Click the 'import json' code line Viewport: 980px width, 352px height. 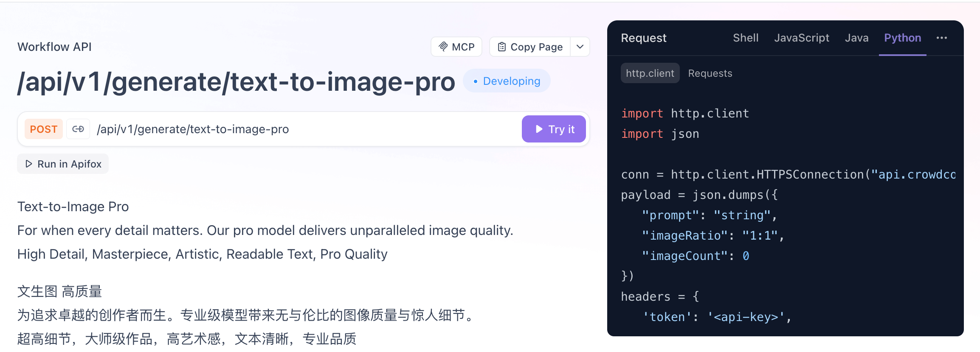tap(660, 134)
